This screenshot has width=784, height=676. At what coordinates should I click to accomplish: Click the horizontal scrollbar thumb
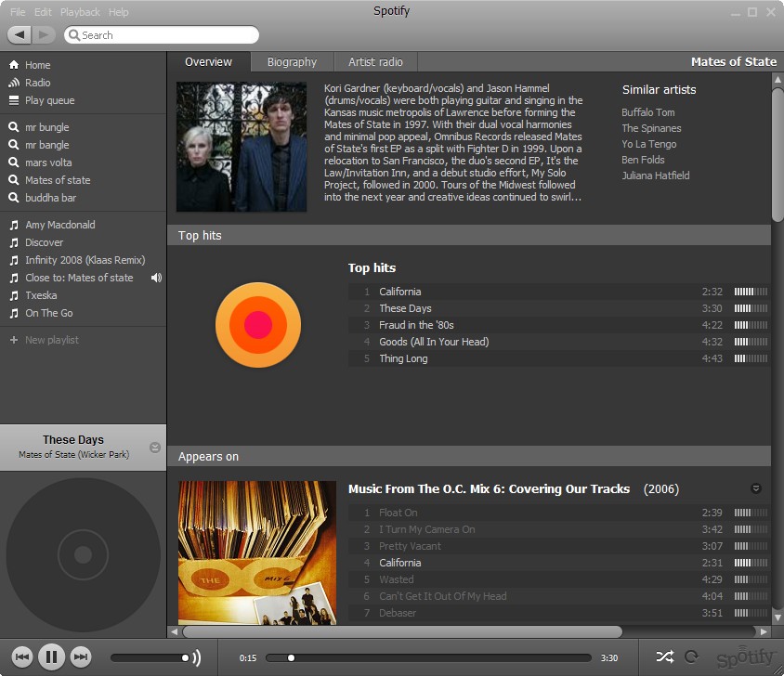click(x=402, y=631)
